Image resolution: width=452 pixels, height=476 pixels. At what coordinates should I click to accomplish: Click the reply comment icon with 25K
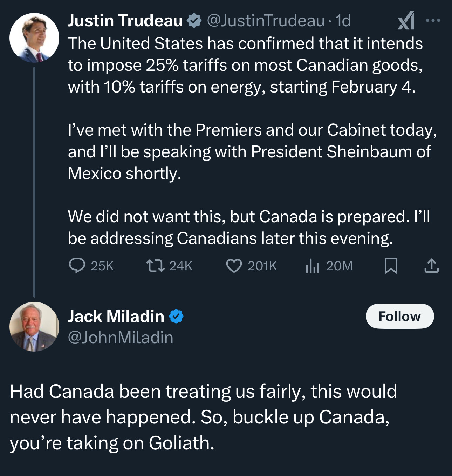(x=77, y=266)
